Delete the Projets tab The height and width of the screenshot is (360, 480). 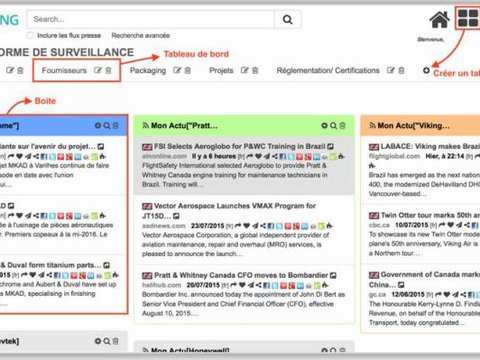(x=255, y=70)
